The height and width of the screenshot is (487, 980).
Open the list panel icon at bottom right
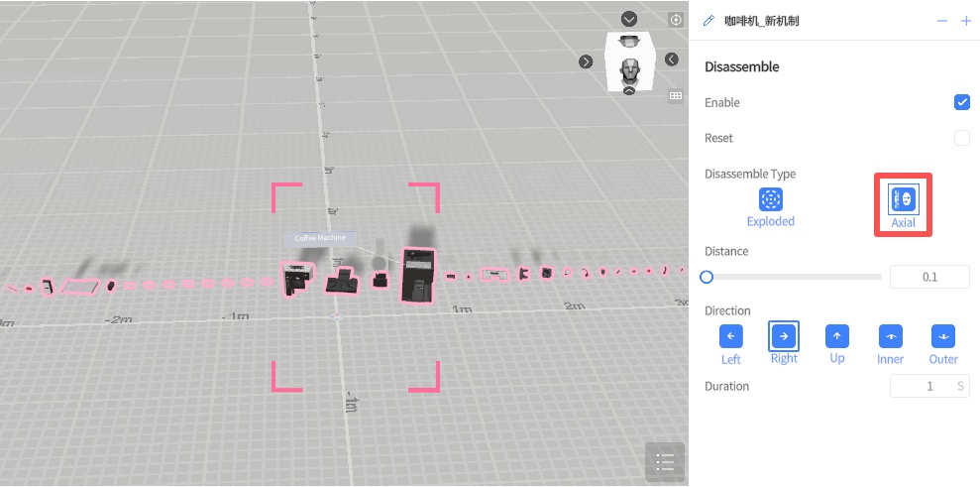[x=664, y=461]
